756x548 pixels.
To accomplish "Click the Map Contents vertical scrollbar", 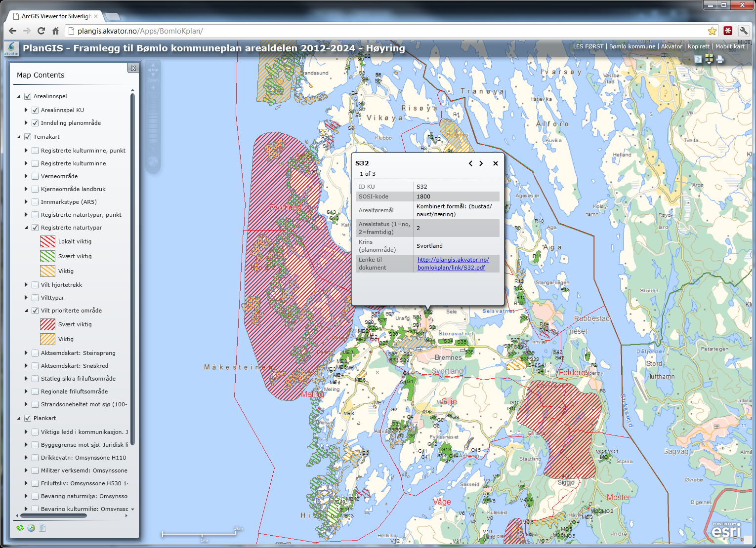I will click(132, 269).
